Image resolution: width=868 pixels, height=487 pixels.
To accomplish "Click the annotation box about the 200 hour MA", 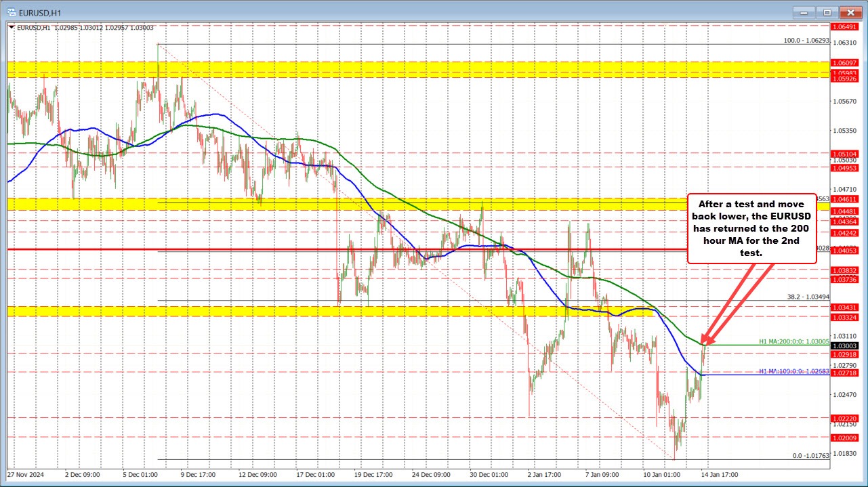I will (751, 228).
